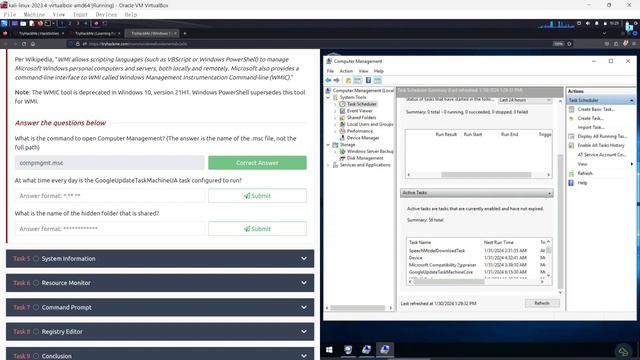Click browser reload button

coord(24,44)
